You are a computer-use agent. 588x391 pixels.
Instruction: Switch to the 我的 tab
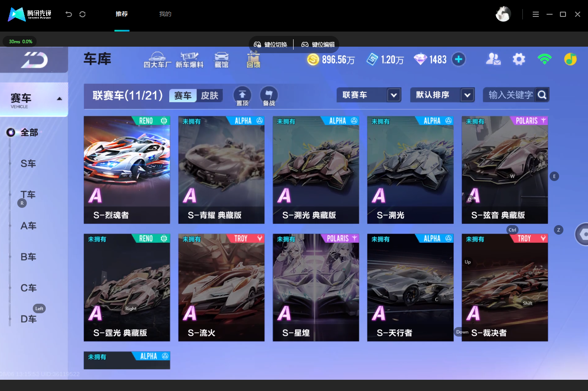click(165, 14)
